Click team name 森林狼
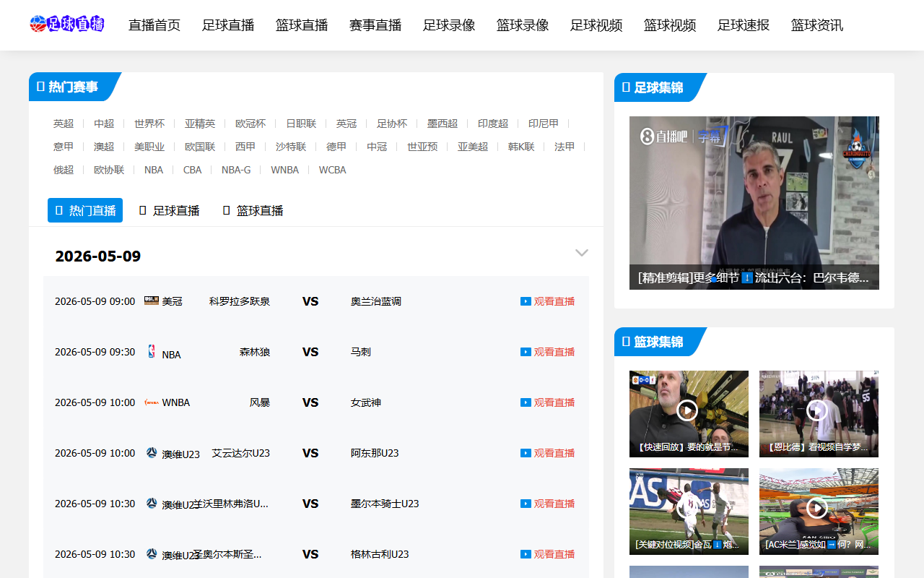This screenshot has width=924, height=578. [x=255, y=352]
